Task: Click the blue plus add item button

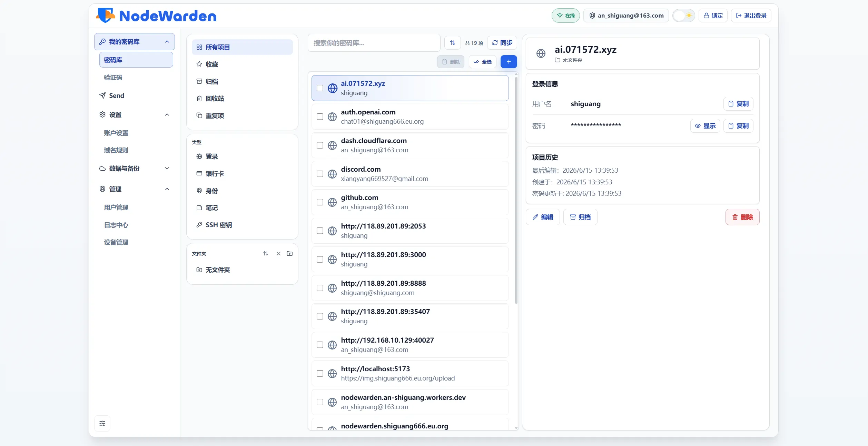Action: [x=509, y=62]
